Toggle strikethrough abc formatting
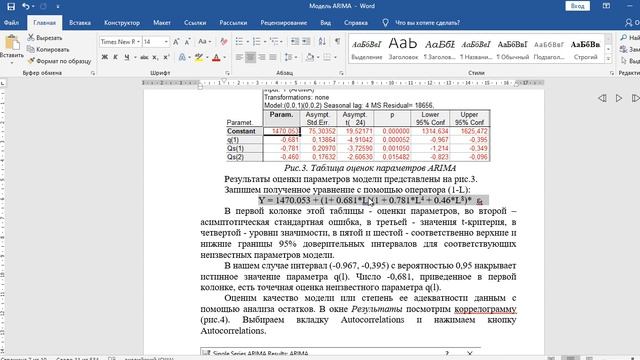The width and height of the screenshot is (640, 360). click(x=144, y=57)
